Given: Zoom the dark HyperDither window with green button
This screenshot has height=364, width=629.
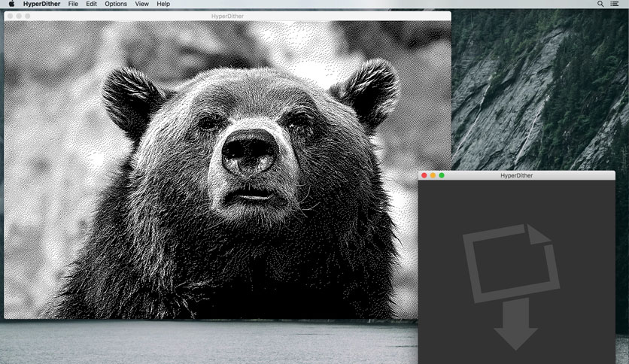Looking at the screenshot, I should coord(442,175).
